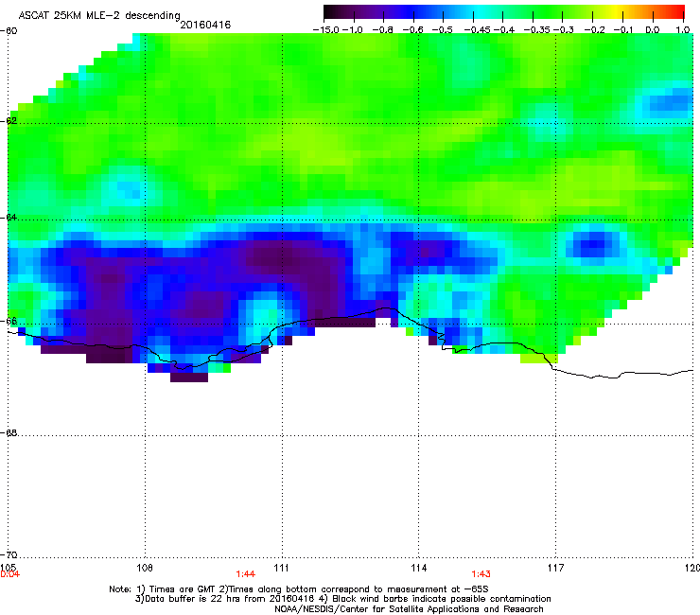
Task: Click the "-68" latitude axis label
Action: [9, 432]
